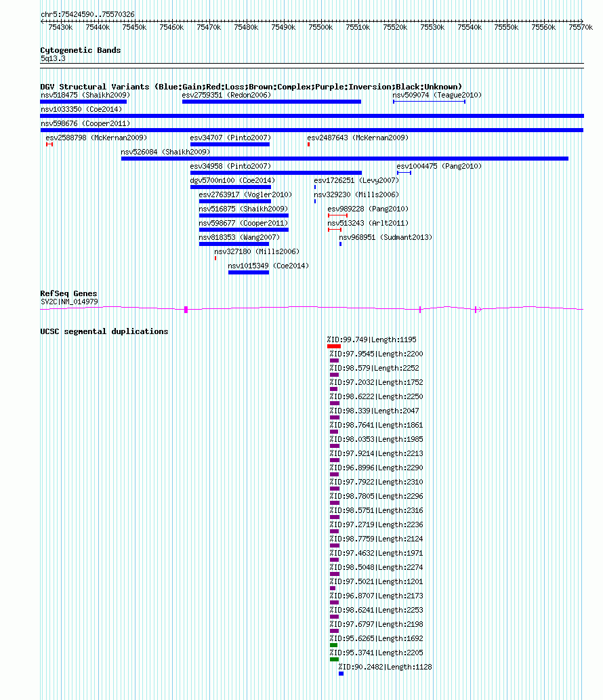Click the nsv329230 (Mills2006) variant label
Image resolution: width=603 pixels, height=700 pixels.
(356, 195)
